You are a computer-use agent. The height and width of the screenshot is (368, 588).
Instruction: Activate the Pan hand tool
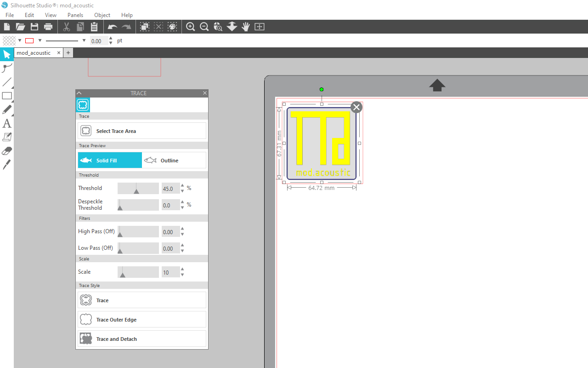point(246,27)
